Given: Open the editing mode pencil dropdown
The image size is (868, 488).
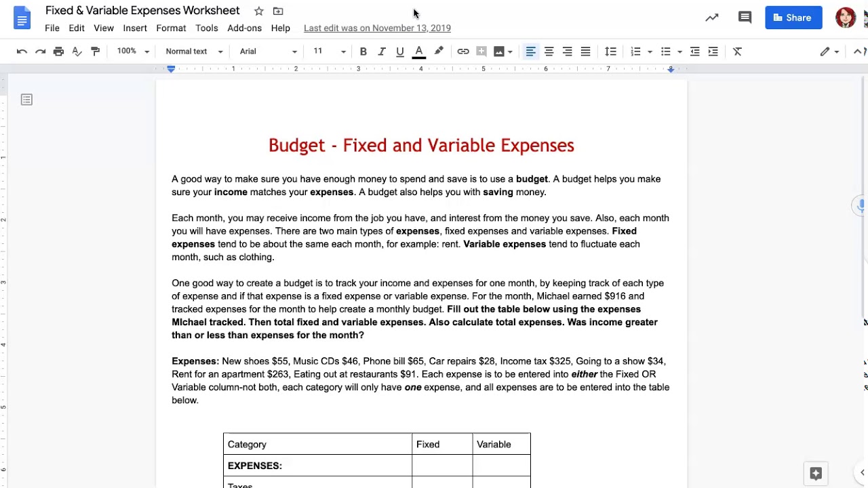Looking at the screenshot, I should point(829,52).
